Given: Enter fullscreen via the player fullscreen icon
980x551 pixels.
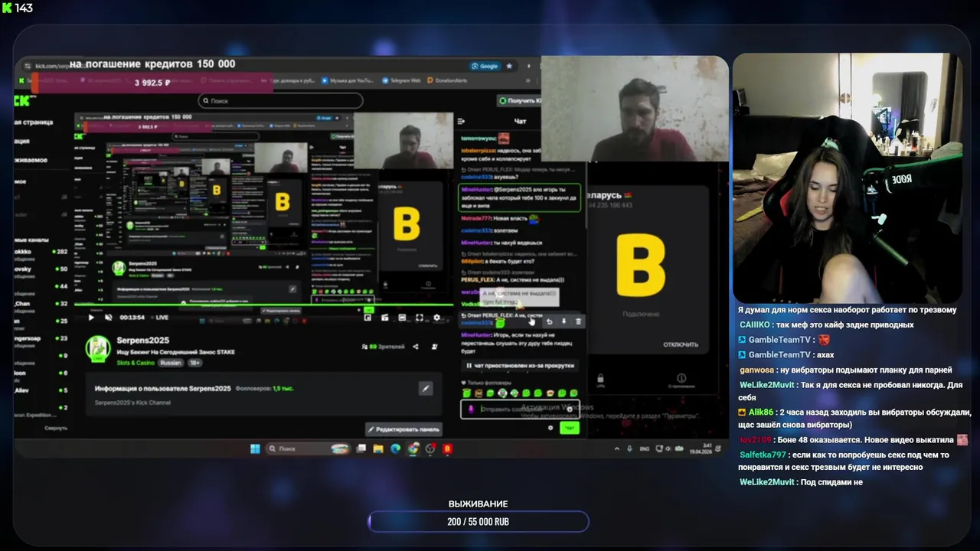Looking at the screenshot, I should pyautogui.click(x=420, y=318).
